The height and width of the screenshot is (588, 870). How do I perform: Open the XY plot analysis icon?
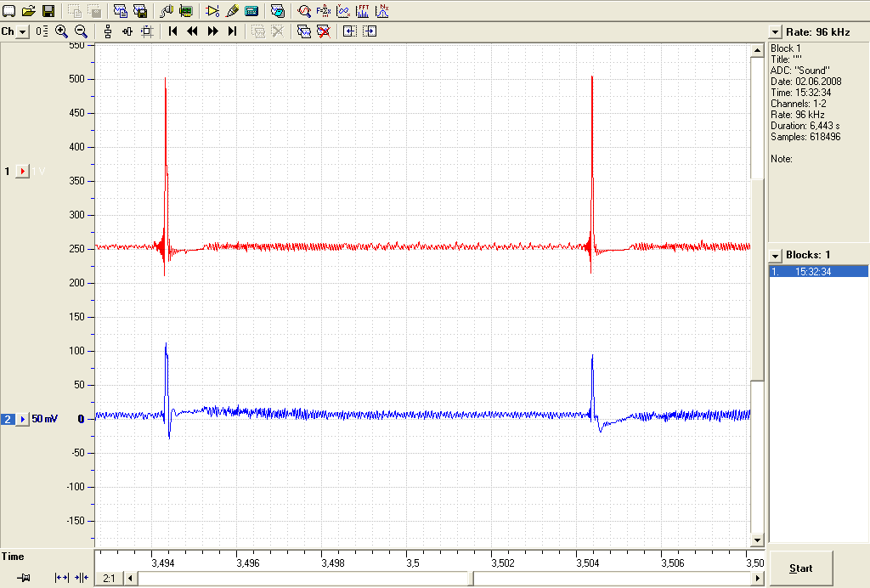tap(343, 10)
